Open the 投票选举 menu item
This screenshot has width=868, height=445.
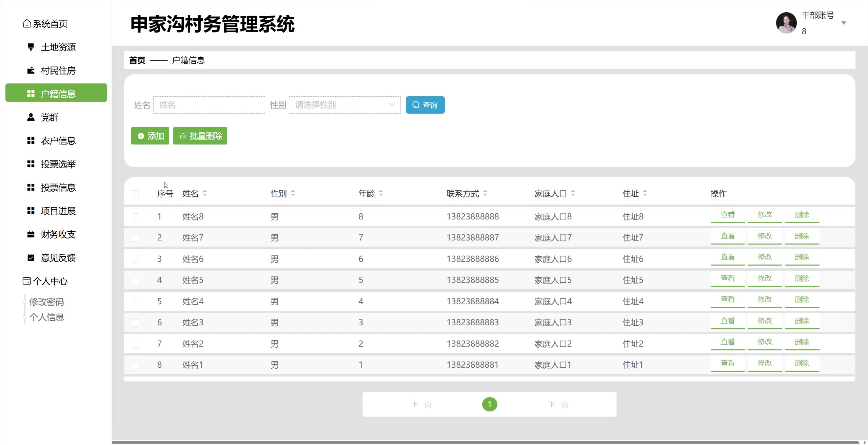(x=58, y=164)
